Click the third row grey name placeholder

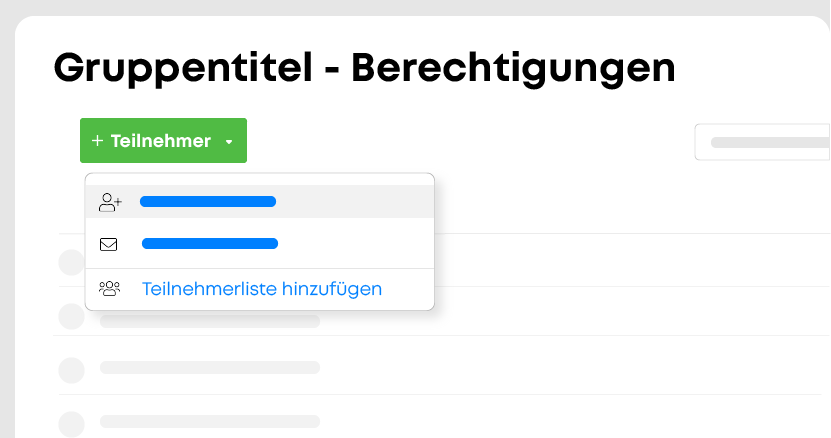(210, 367)
